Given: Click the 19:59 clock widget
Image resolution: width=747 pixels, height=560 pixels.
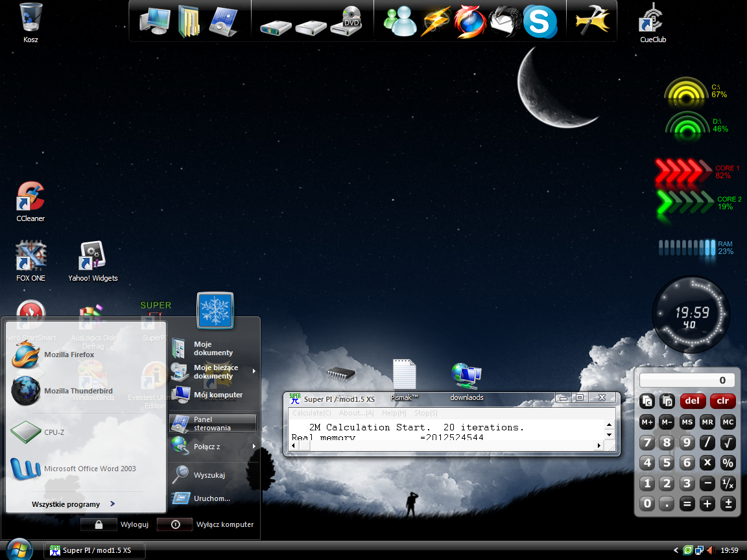Looking at the screenshot, I should (x=691, y=314).
